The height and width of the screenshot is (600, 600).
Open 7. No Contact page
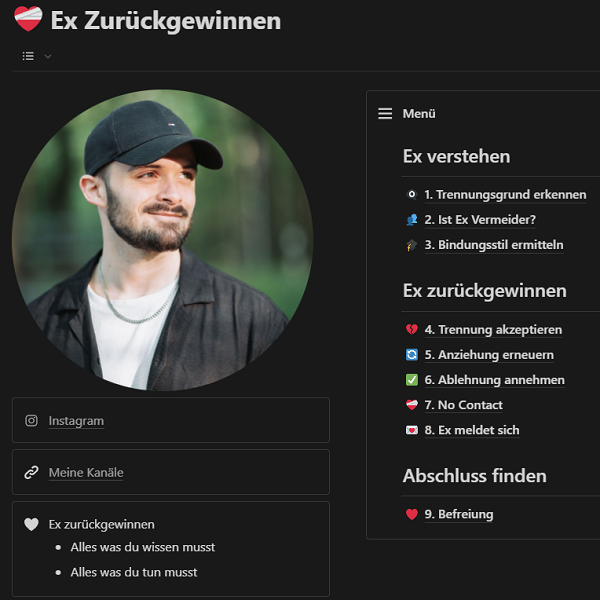coord(463,405)
